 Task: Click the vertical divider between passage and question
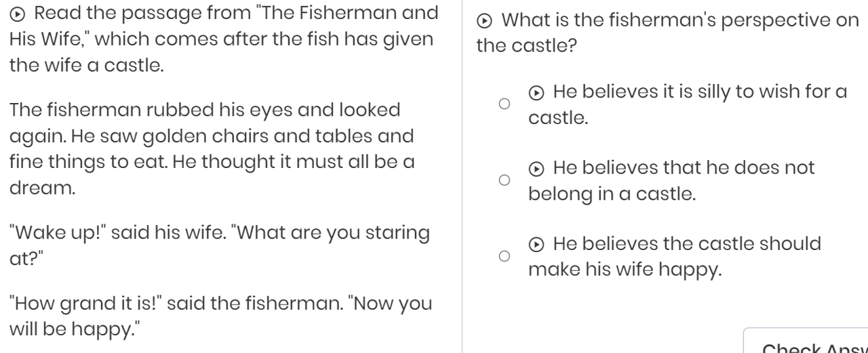click(x=462, y=176)
